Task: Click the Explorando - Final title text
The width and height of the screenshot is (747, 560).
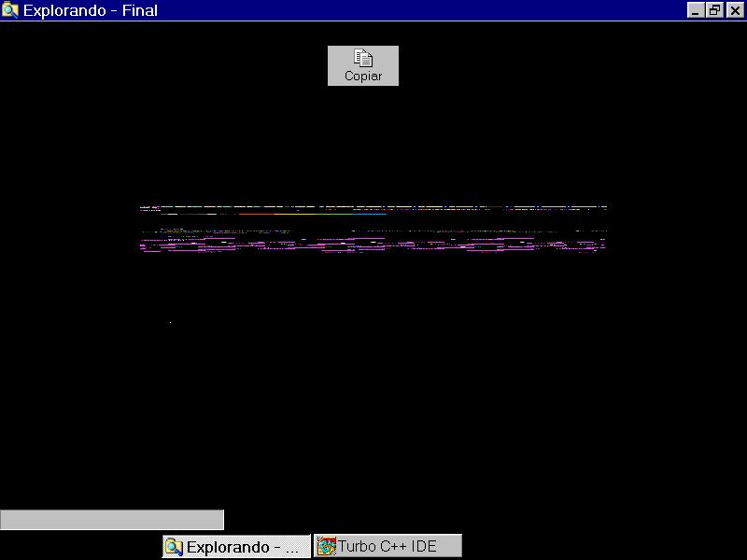Action: pyautogui.click(x=91, y=10)
